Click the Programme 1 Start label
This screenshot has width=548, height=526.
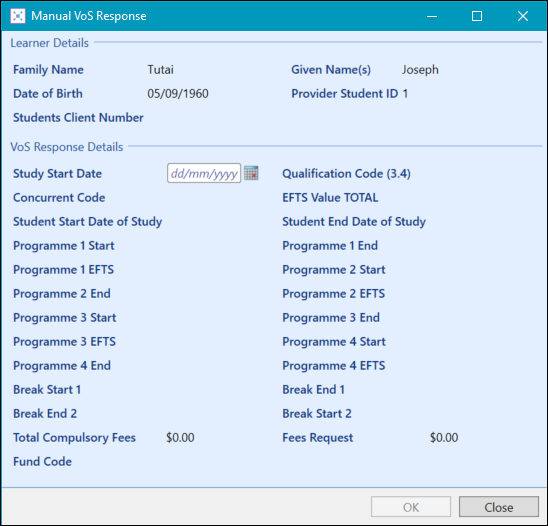click(64, 246)
